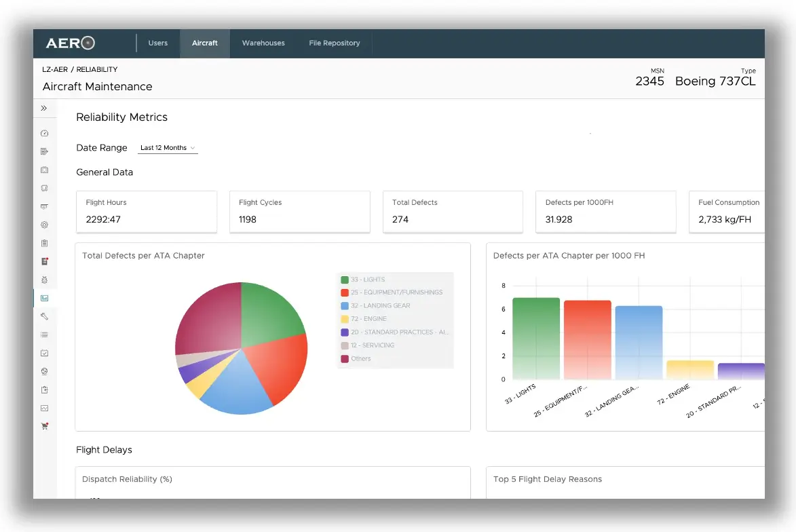Click the LZ-AER breadcrumb link
The width and height of the screenshot is (796, 532).
pyautogui.click(x=55, y=69)
